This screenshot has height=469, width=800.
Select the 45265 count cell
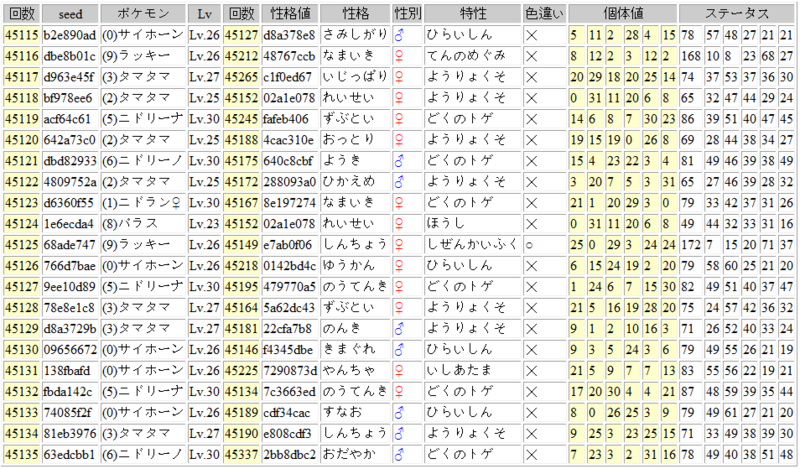click(x=241, y=77)
